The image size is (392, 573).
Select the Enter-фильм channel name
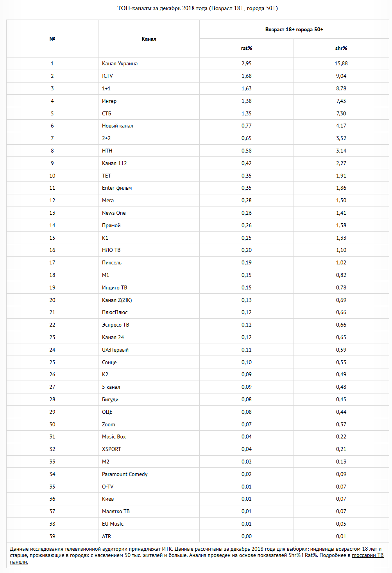click(x=117, y=188)
